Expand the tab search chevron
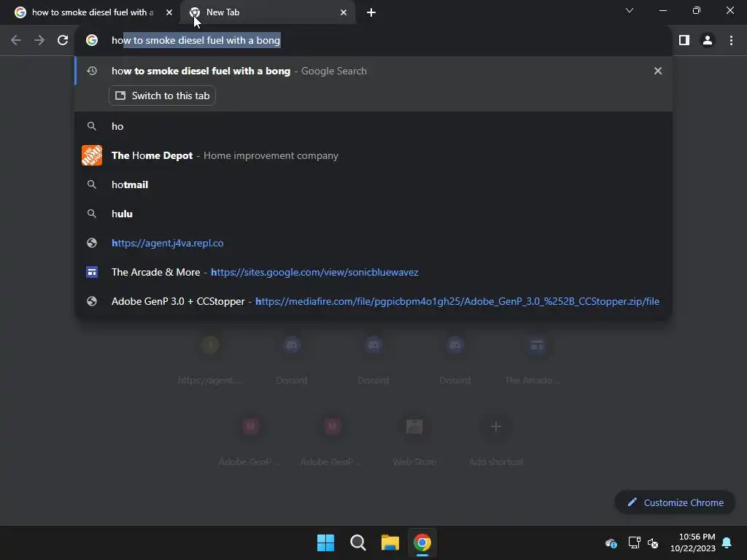Viewport: 747px width, 560px height. [x=630, y=10]
